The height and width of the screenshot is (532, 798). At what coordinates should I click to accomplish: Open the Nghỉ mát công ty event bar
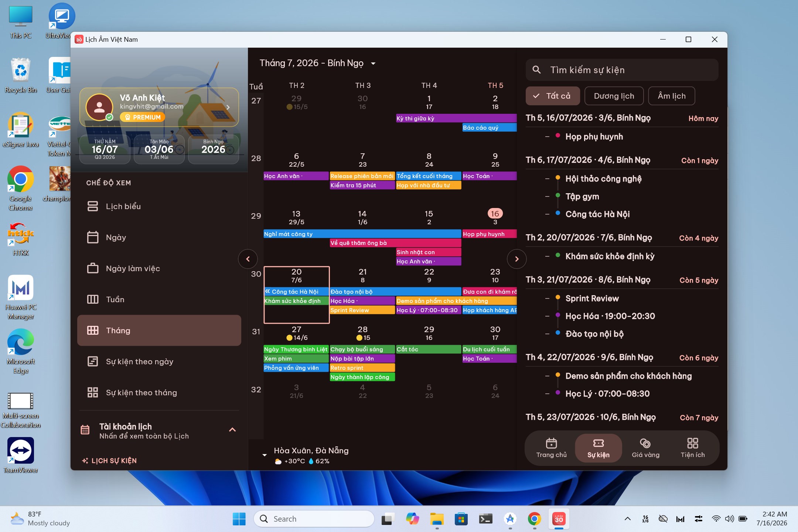click(x=362, y=234)
